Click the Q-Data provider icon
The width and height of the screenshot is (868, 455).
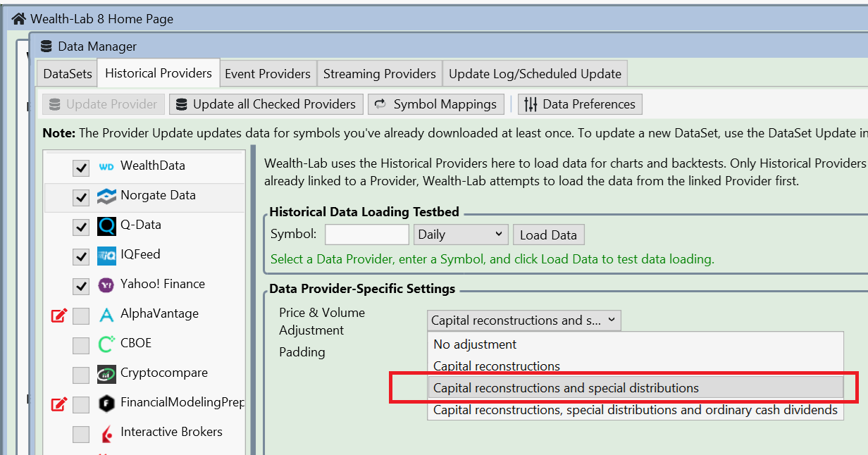click(106, 226)
